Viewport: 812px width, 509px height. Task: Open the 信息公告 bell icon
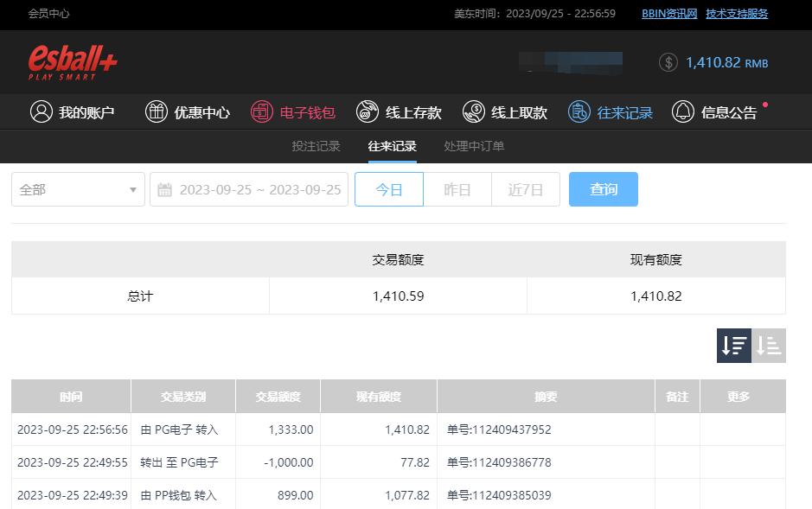pos(683,112)
